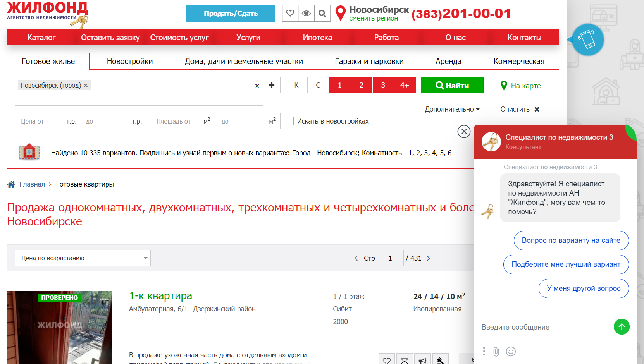Viewport: 644px width, 364px height.
Task: Switch to the Аренда tab
Action: point(448,61)
